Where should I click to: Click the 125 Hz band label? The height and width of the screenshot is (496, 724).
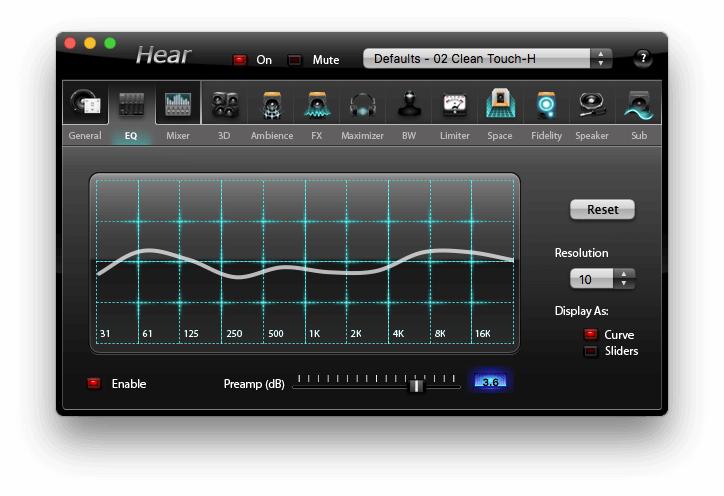point(191,333)
